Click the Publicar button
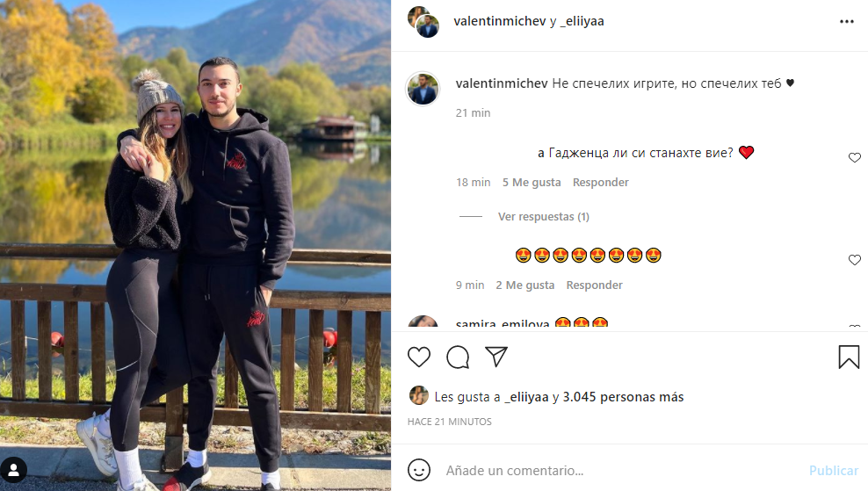This screenshot has width=868, height=491. click(x=834, y=471)
